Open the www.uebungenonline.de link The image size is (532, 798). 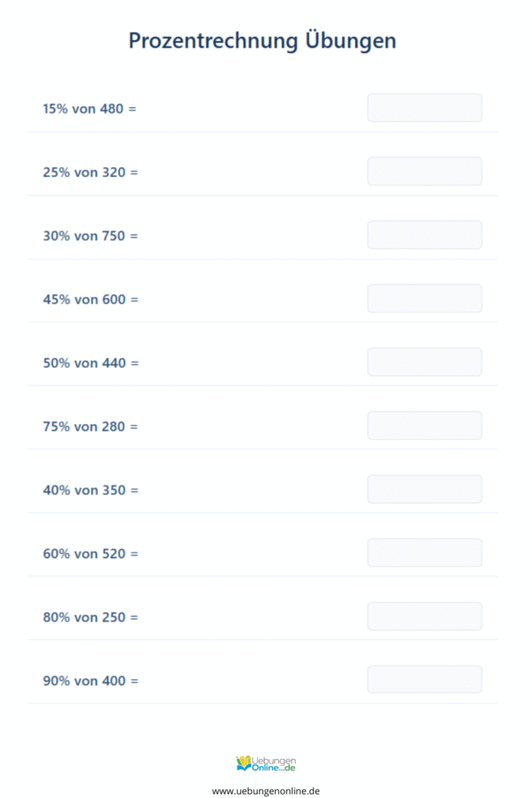tap(266, 791)
